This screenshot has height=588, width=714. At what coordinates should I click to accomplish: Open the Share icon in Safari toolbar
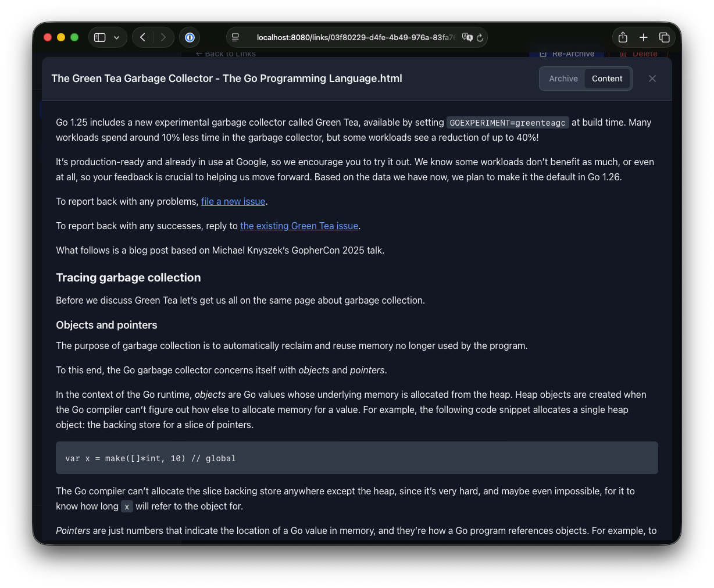623,37
